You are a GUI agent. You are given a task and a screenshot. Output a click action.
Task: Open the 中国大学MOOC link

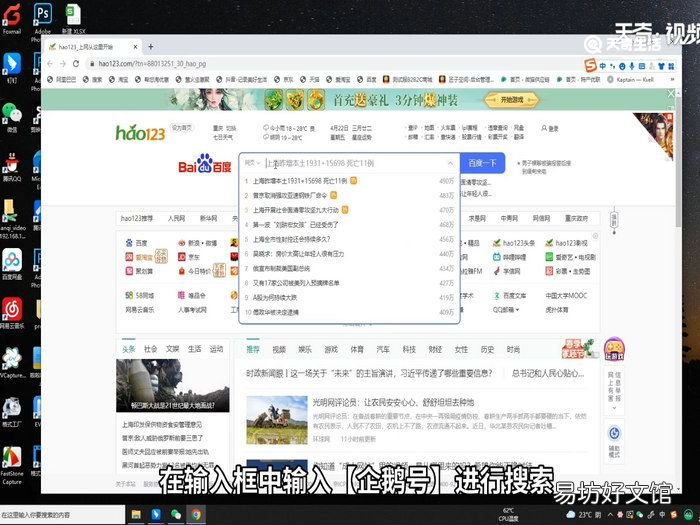[566, 296]
